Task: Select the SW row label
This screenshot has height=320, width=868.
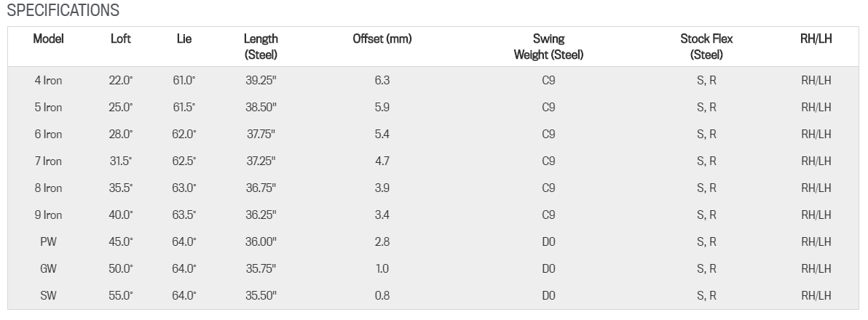Action: click(48, 296)
